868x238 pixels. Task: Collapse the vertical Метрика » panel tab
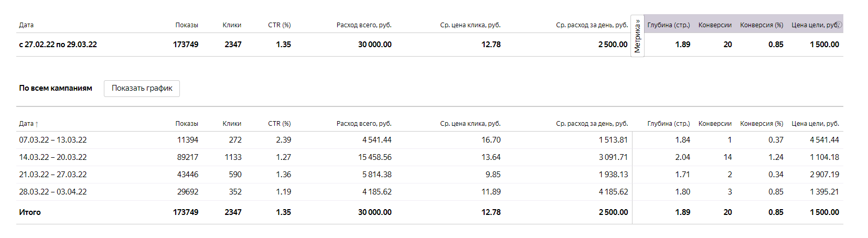coord(637,36)
